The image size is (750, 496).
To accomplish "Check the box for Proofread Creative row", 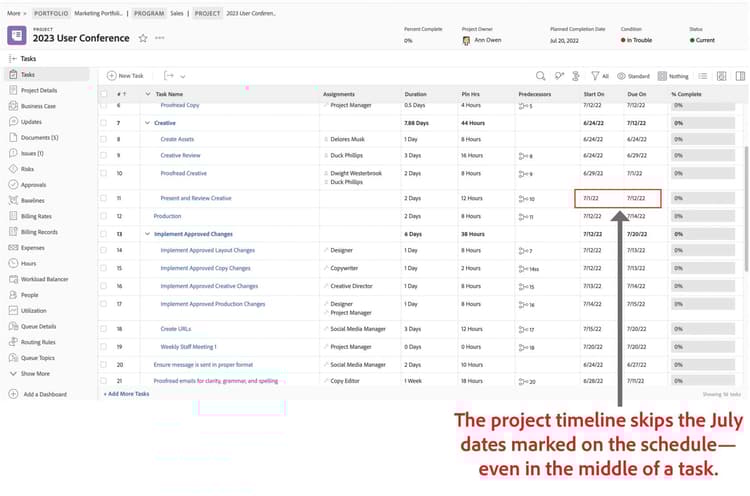I will [x=104, y=173].
